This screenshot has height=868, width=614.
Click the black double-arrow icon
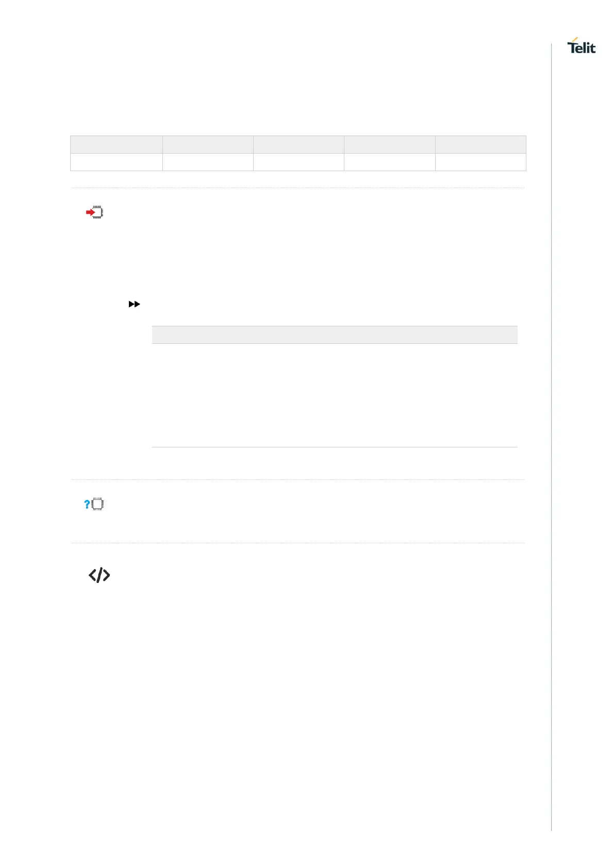(134, 304)
